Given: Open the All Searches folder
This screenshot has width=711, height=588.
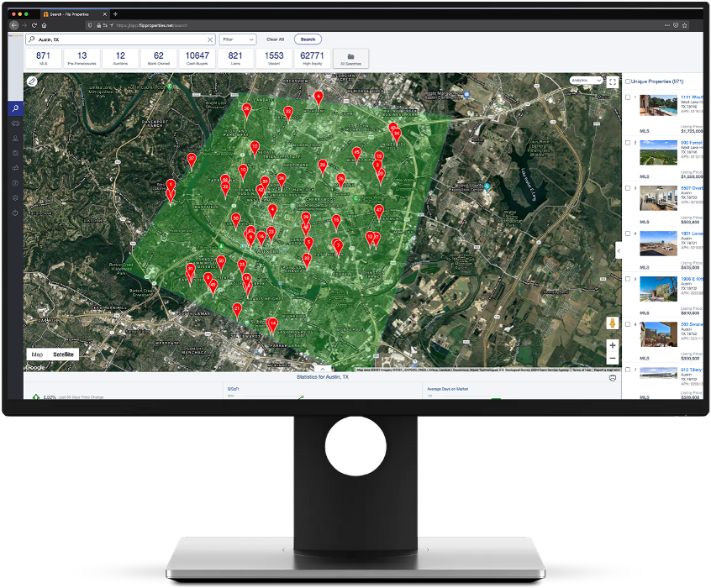Looking at the screenshot, I should (x=350, y=59).
